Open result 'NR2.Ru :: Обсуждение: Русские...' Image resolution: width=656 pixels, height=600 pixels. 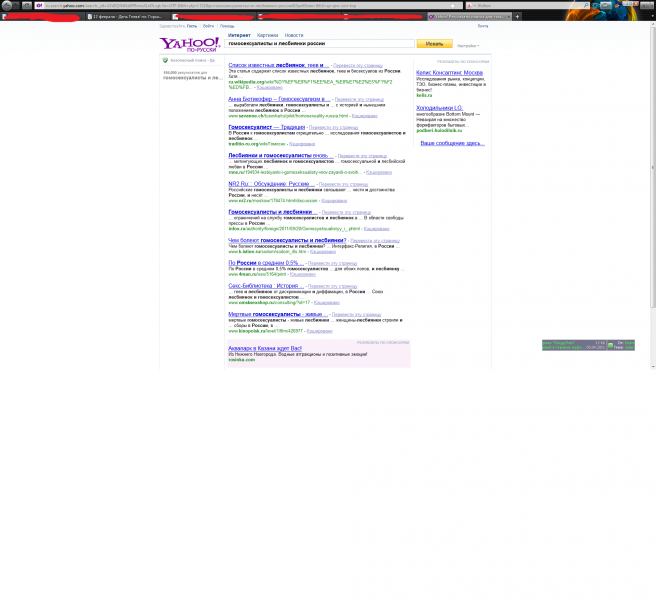tap(272, 184)
